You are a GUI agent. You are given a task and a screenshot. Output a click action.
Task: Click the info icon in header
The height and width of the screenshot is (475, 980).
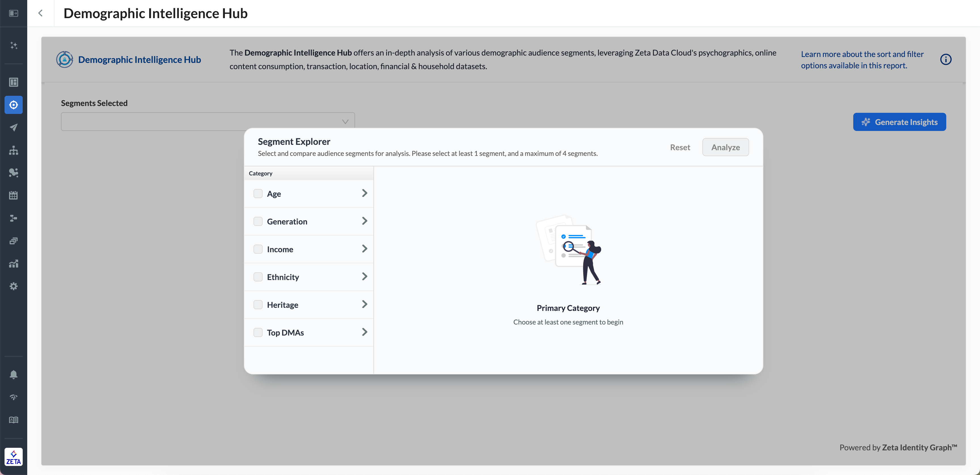point(945,59)
